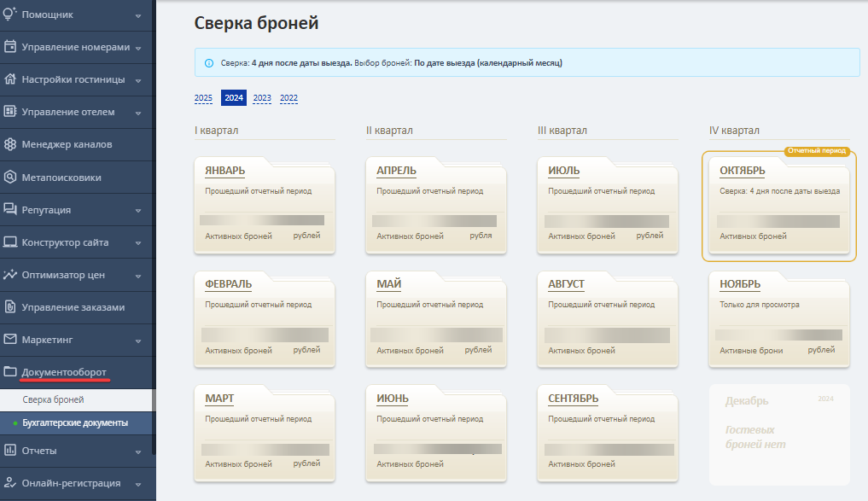This screenshot has width=868, height=501.
Task: Click the calendar icon for Управление номерами
Action: coord(10,46)
